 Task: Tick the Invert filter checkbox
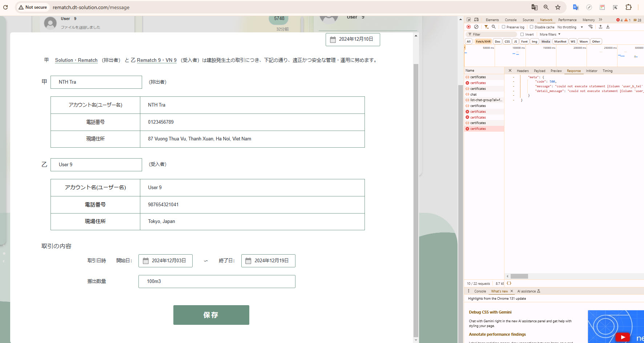click(x=522, y=35)
